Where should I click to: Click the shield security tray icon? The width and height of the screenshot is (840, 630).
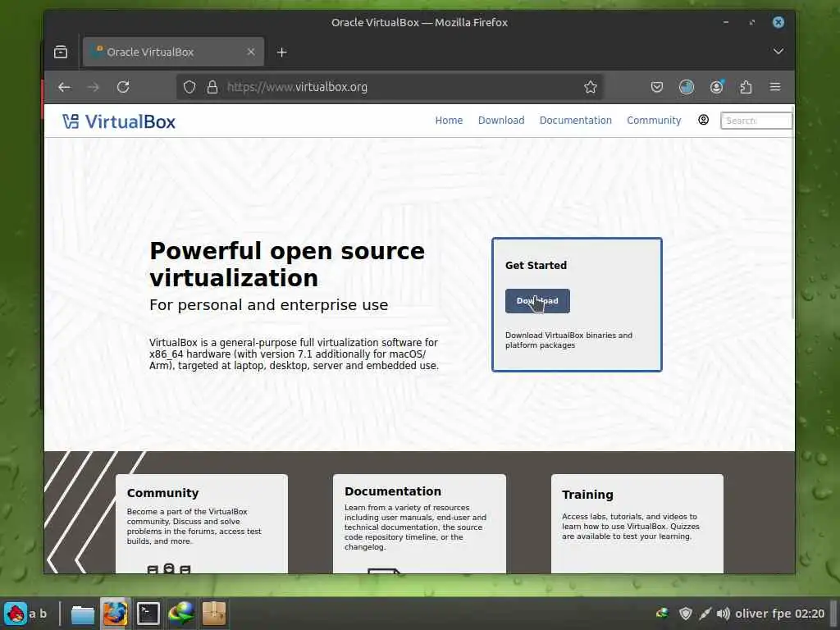click(x=685, y=614)
